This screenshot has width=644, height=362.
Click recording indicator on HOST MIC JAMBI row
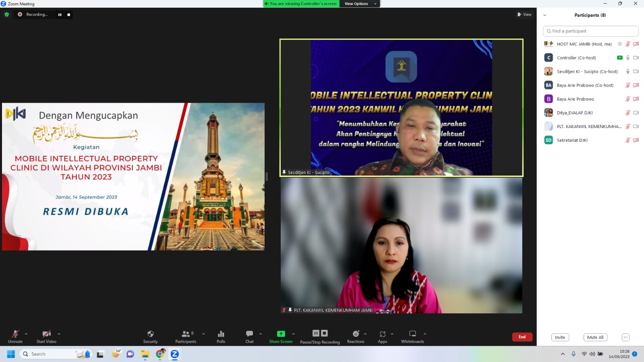click(619, 44)
